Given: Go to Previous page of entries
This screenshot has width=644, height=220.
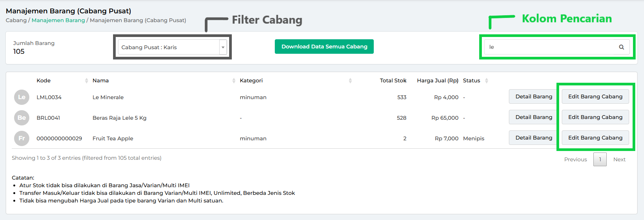Looking at the screenshot, I should point(575,159).
